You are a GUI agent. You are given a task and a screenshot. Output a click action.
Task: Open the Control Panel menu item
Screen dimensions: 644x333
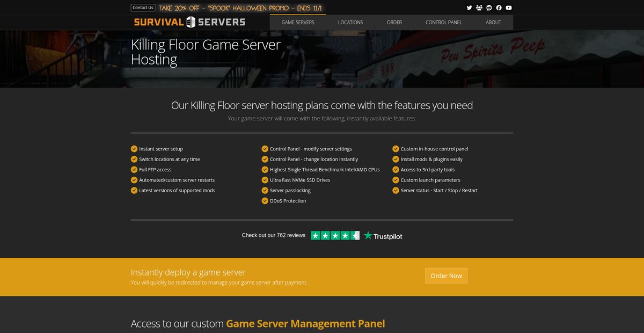pyautogui.click(x=444, y=23)
